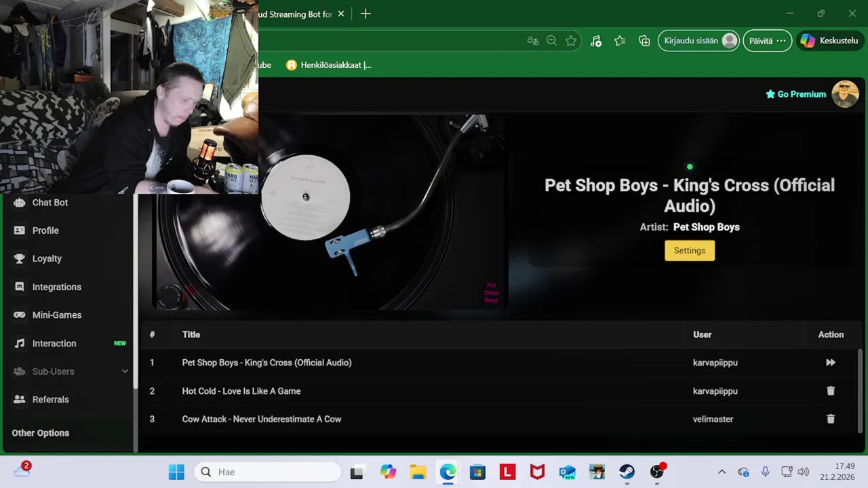Open McAfee from the taskbar
The image size is (868, 488).
click(x=537, y=472)
